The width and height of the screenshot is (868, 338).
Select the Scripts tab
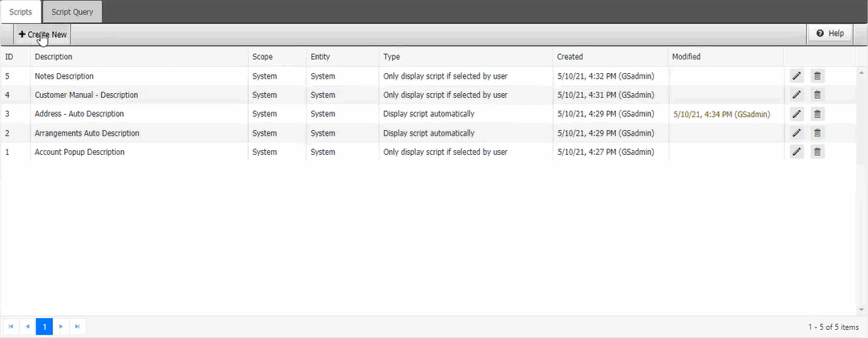(x=21, y=12)
